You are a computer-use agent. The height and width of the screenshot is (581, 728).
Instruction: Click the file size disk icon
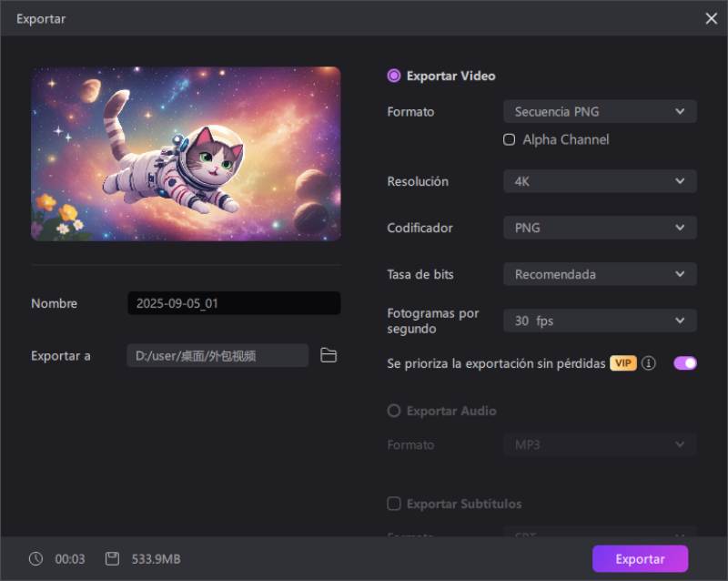(112, 559)
